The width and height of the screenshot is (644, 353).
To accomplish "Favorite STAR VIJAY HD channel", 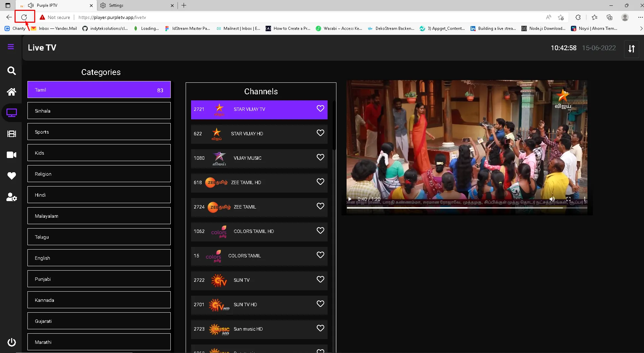I will point(320,133).
